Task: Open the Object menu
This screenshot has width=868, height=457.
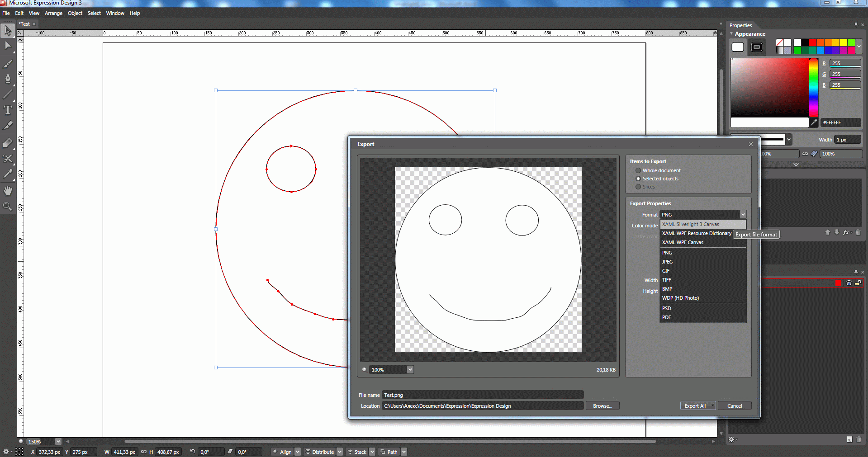Action: (75, 13)
